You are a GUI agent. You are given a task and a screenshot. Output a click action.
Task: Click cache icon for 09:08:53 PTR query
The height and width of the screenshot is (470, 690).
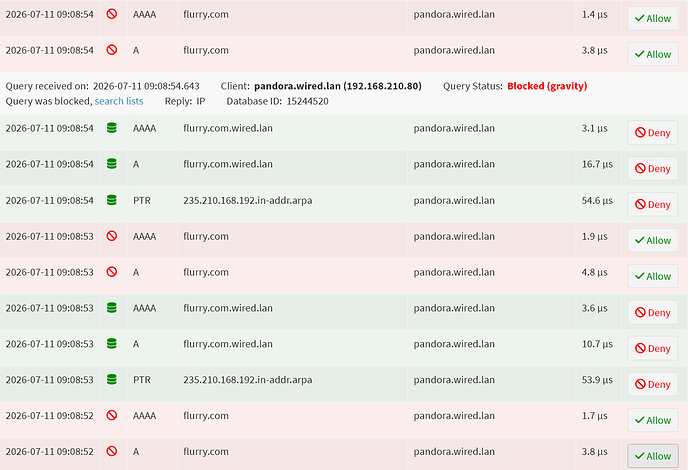(x=112, y=379)
